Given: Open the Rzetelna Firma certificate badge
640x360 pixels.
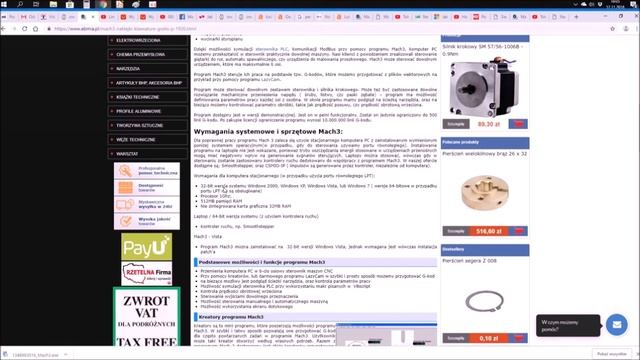Looking at the screenshot, I should 147,273.
